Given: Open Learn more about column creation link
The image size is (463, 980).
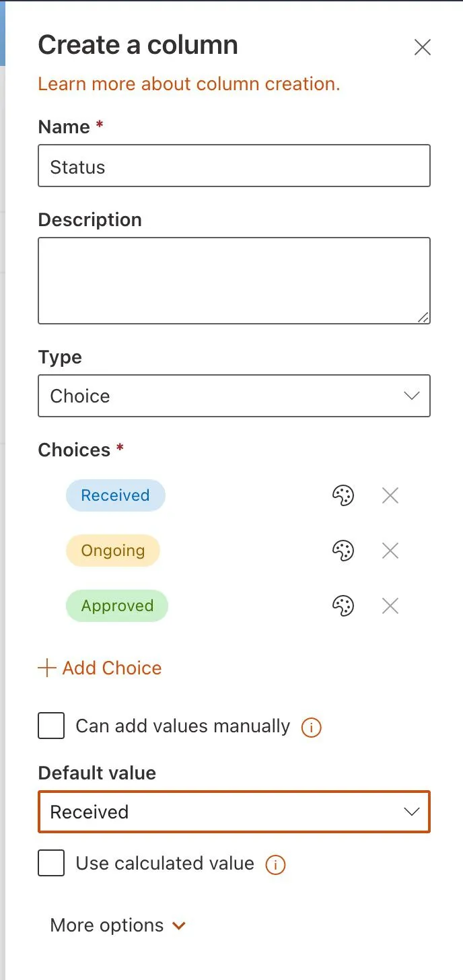Looking at the screenshot, I should pos(188,84).
